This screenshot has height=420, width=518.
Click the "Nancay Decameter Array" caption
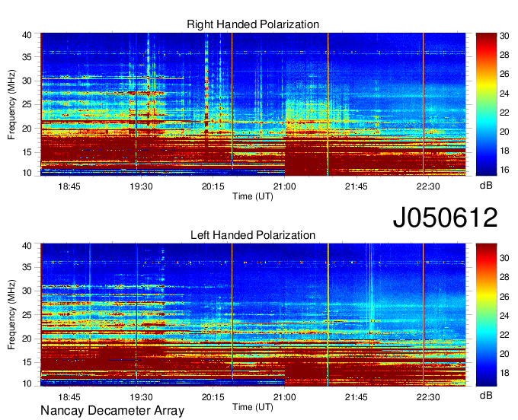(x=112, y=410)
